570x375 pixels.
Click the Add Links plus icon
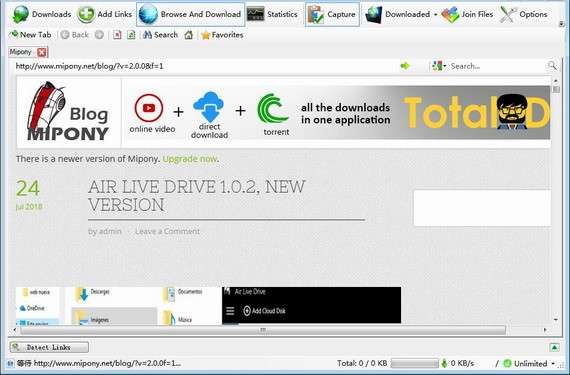[86, 15]
